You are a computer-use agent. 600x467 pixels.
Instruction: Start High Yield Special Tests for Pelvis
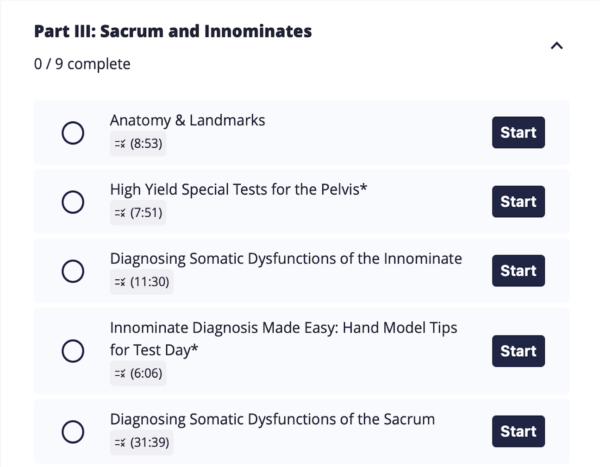click(518, 202)
